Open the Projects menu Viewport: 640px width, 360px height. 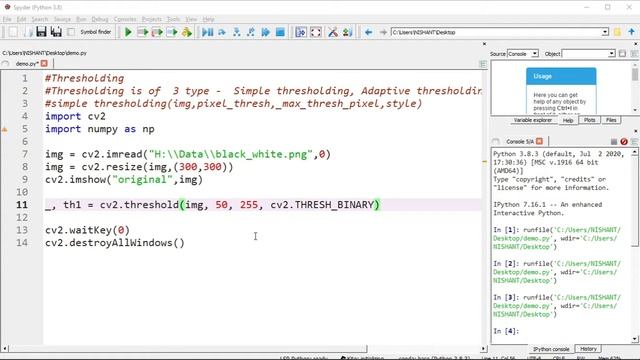pos(151,19)
